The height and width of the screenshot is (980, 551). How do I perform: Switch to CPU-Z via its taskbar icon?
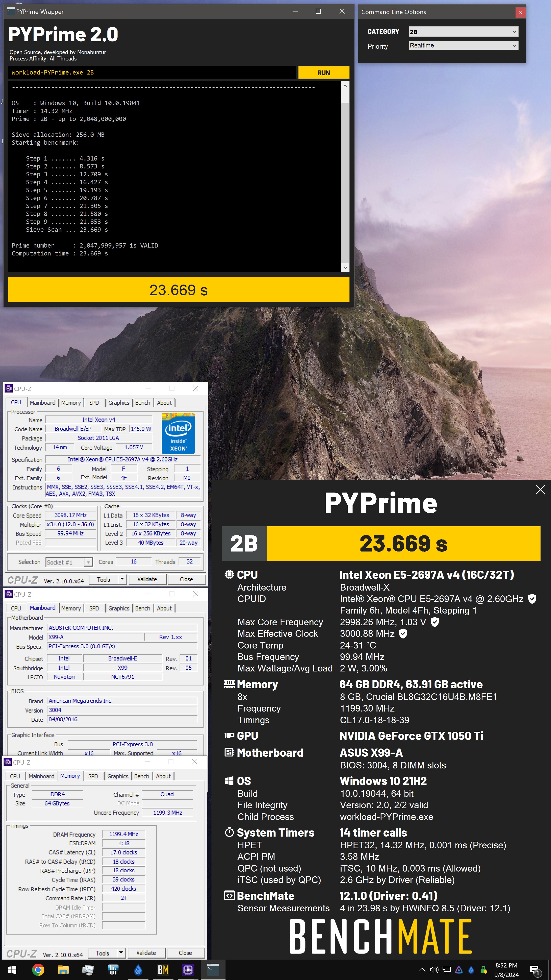188,970
